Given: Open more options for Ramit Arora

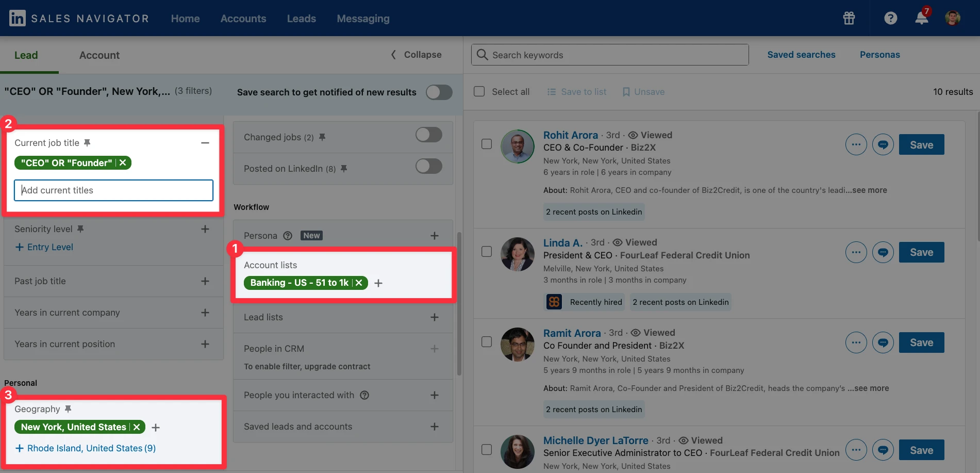Looking at the screenshot, I should pyautogui.click(x=856, y=342).
